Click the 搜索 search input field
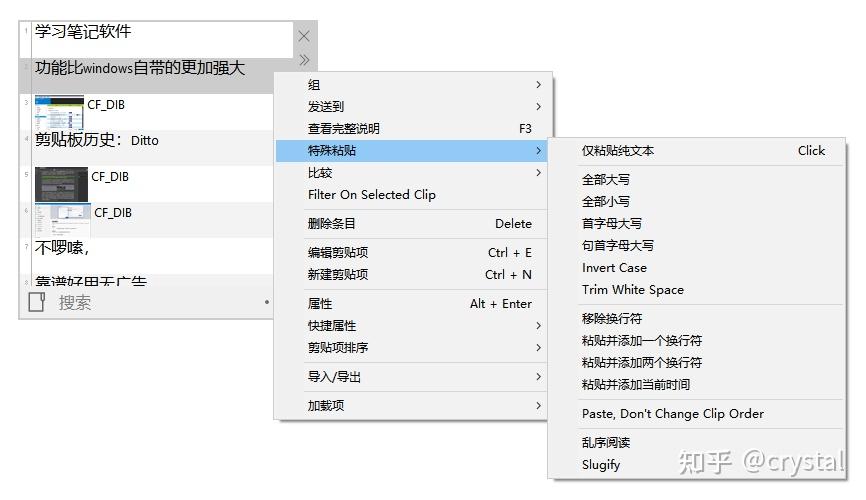The image size is (866, 500). click(x=160, y=302)
